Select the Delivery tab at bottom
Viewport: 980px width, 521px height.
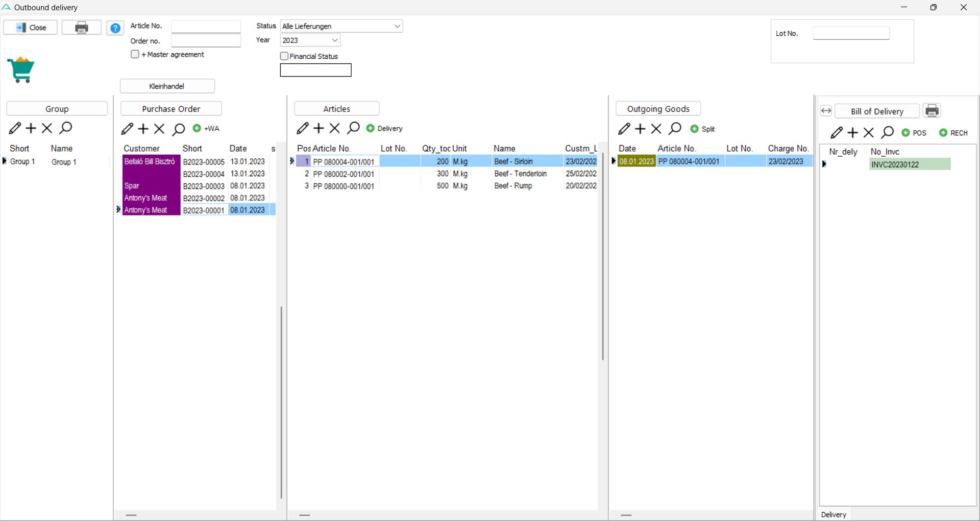pyautogui.click(x=834, y=514)
